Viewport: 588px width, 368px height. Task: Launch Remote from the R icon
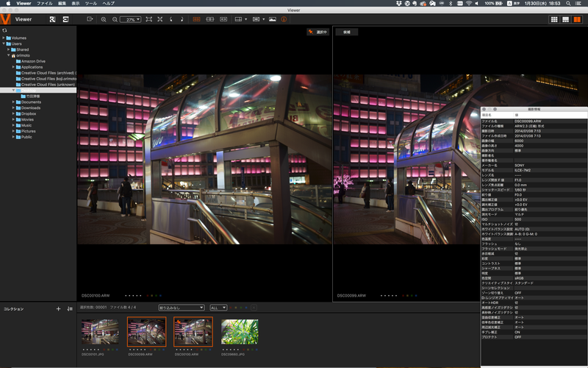52,19
